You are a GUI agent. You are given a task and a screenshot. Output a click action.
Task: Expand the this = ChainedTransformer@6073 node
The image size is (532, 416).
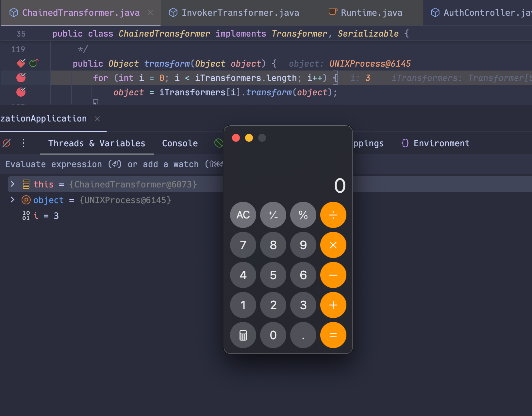pos(12,184)
